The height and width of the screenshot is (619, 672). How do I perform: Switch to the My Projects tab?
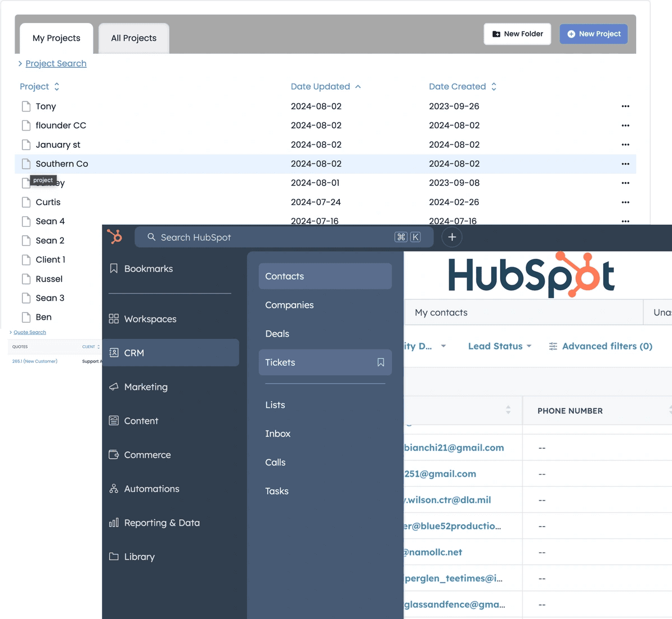point(57,38)
